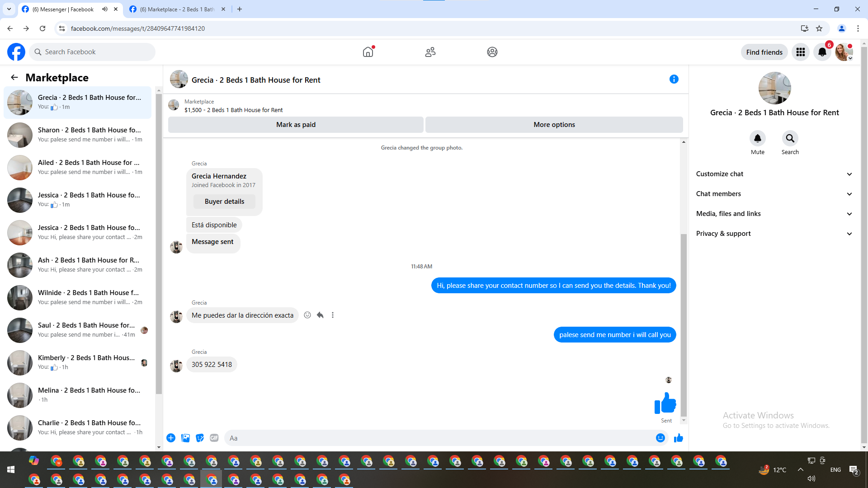Open the Chrome profile icon
Image resolution: width=868 pixels, height=488 pixels.
click(x=842, y=28)
